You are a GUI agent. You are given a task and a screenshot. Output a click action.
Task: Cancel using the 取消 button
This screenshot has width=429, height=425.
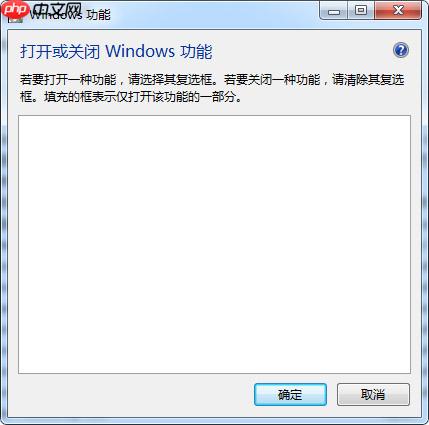click(x=373, y=395)
